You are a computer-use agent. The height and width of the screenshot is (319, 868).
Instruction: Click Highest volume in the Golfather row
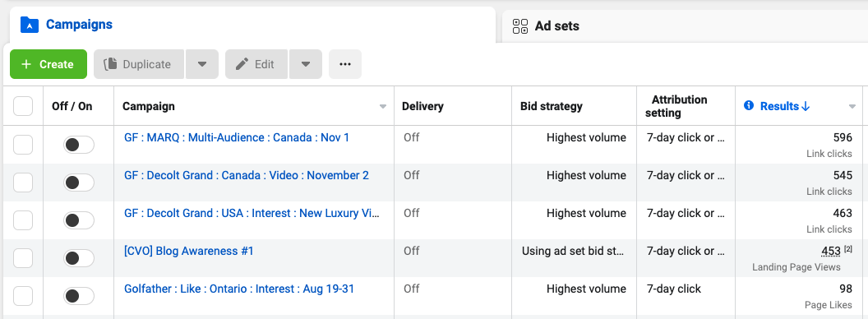pos(586,289)
